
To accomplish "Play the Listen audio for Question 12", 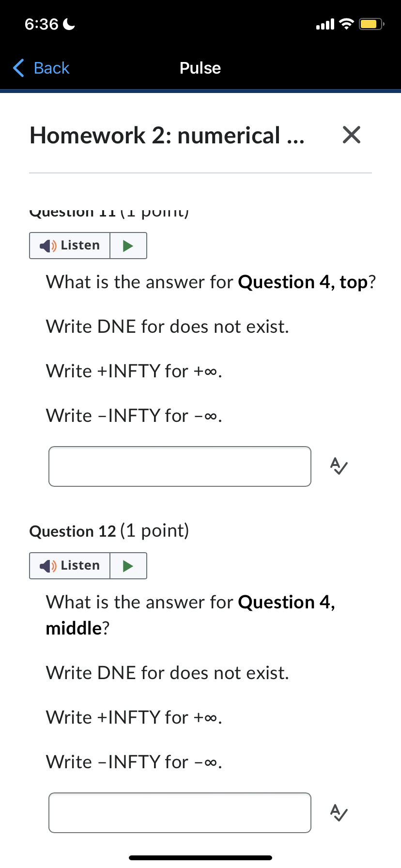I will coord(69,565).
